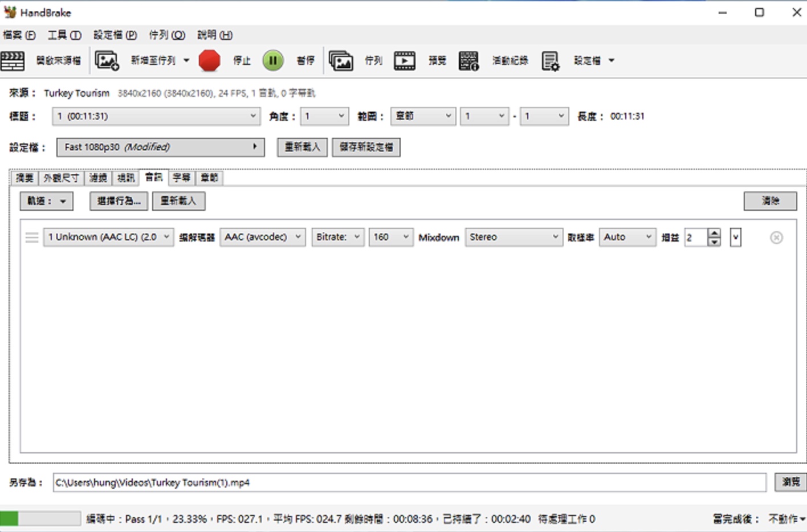Click the gain value field showing 2

pos(695,238)
